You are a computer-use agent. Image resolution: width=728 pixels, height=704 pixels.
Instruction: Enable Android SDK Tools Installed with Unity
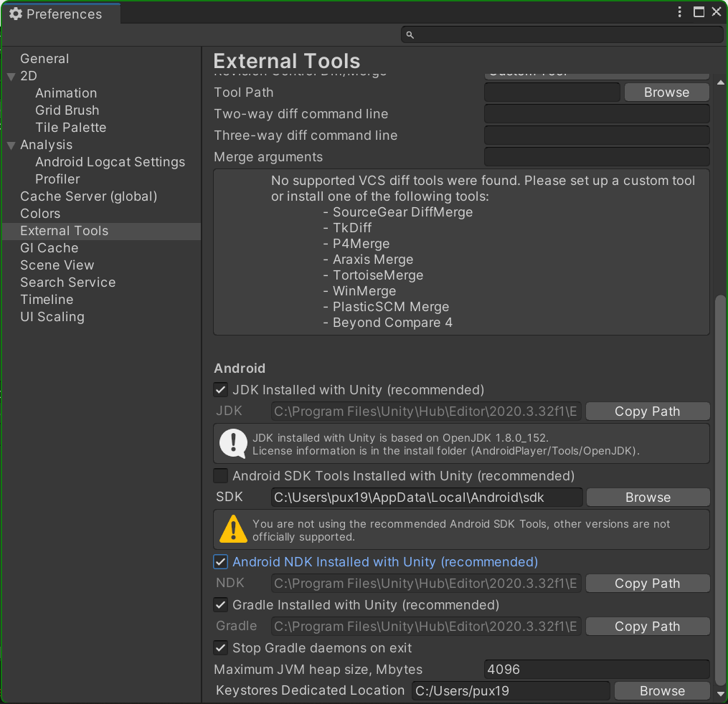220,475
